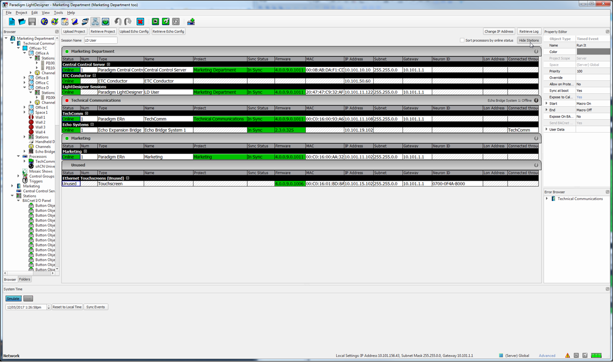Image resolution: width=613 pixels, height=364 pixels.
Task: Collapse the ETC Conductor group
Action: [94, 76]
